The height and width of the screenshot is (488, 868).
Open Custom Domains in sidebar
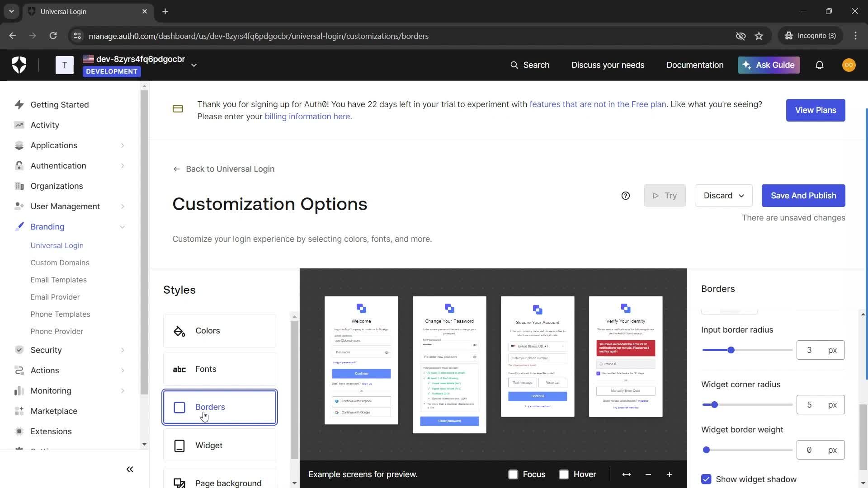(60, 263)
